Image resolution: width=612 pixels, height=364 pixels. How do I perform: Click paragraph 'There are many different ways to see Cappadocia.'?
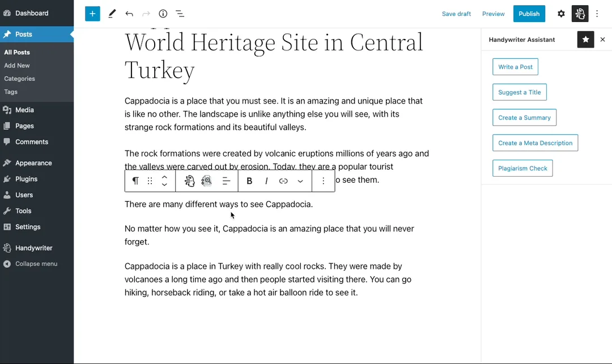(x=219, y=204)
